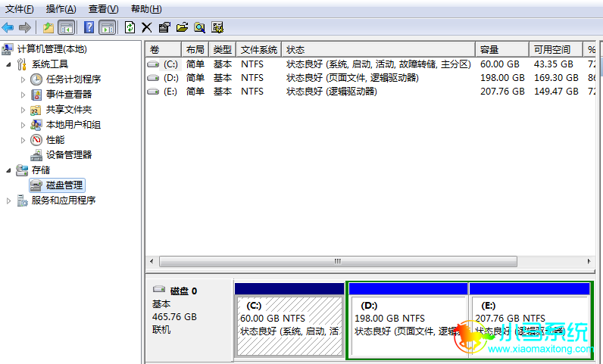Expand the 任务计划程序 node
603x364 pixels.
coord(23,79)
